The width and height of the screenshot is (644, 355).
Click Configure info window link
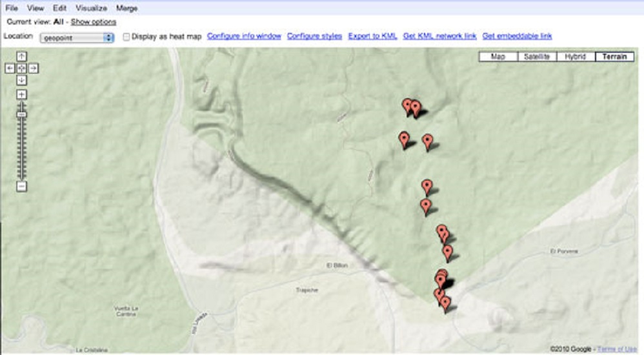click(x=244, y=36)
